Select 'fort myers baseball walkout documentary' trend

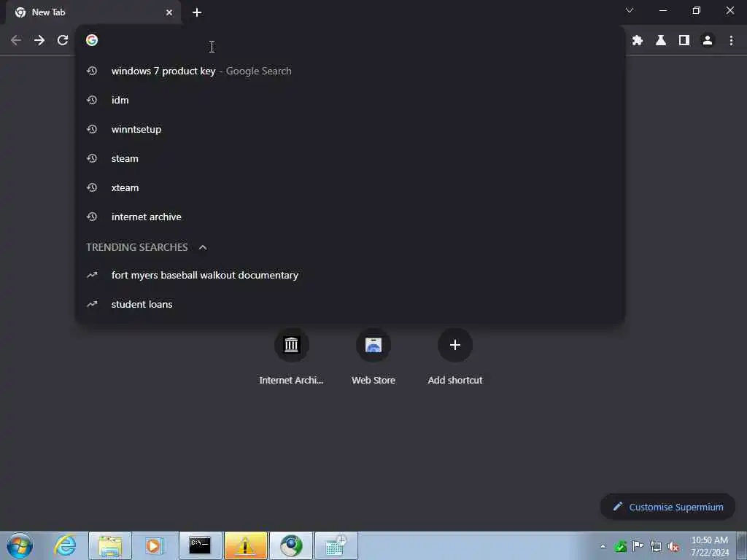tap(350, 275)
